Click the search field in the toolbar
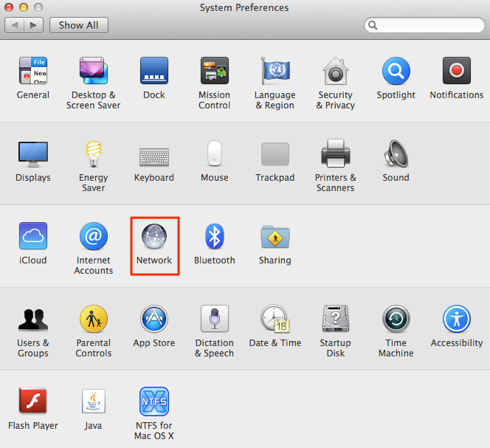This screenshot has width=490, height=448. point(424,25)
